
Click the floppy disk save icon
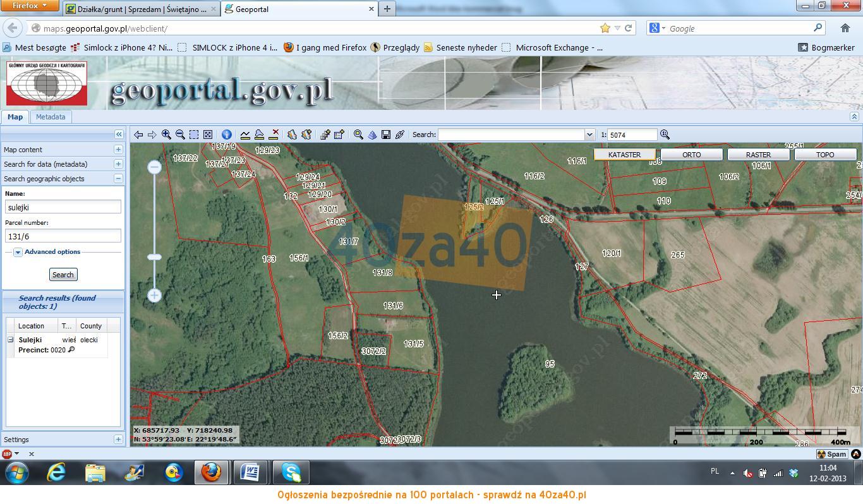(386, 135)
